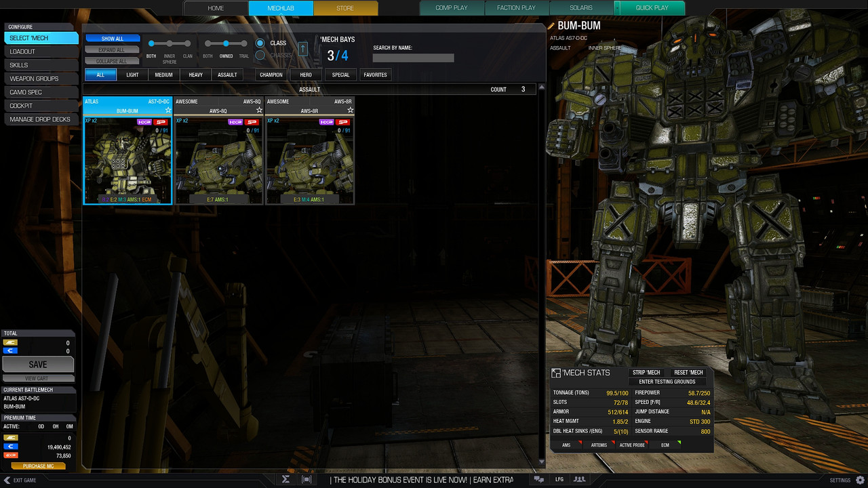Screen dimensions: 868x488
Task: Click the MC icon under Total
Action: point(11,343)
